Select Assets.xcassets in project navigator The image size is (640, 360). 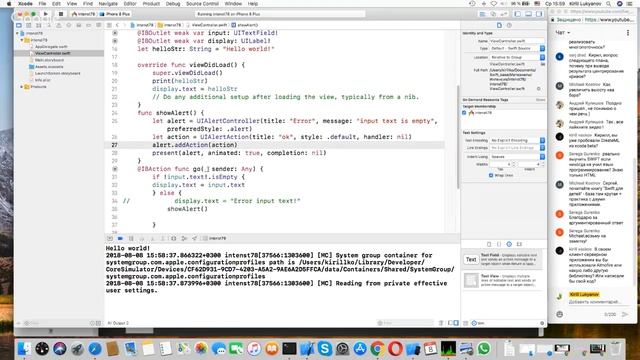[x=49, y=67]
